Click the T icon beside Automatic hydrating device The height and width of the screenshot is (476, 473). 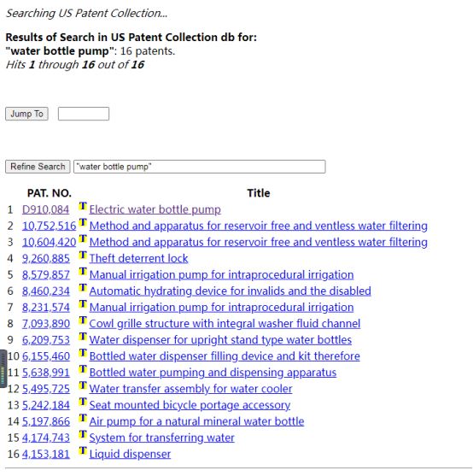[83, 288]
